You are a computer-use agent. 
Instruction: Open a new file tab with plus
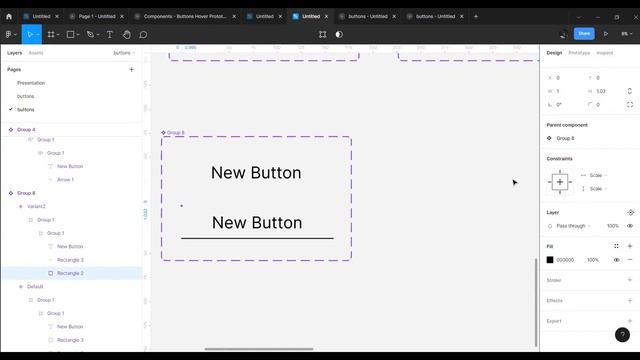click(476, 16)
